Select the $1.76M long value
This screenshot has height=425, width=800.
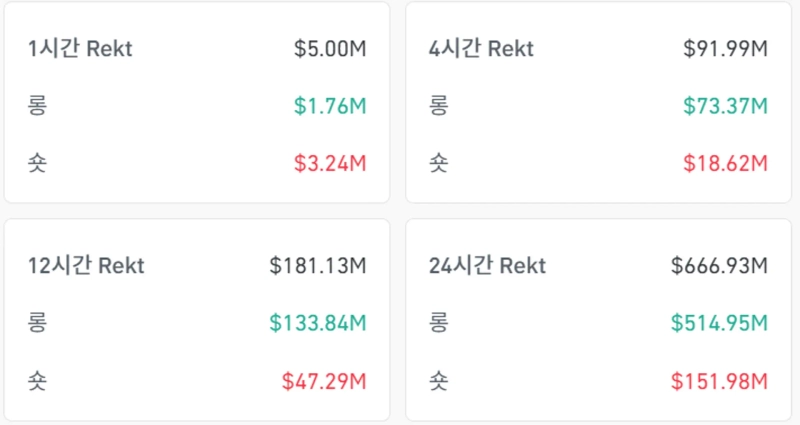point(330,106)
